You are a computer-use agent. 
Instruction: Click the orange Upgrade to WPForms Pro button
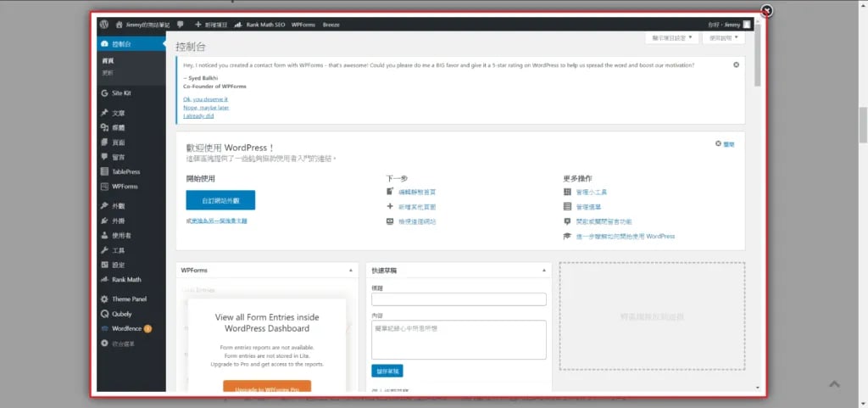[267, 387]
